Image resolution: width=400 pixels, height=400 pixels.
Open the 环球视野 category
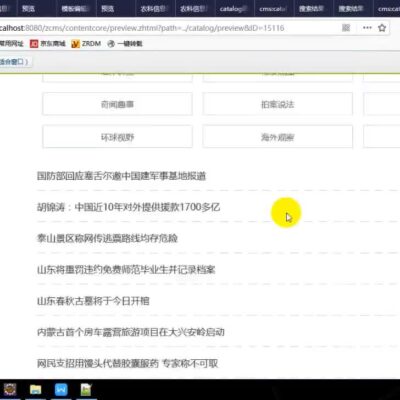coord(117,137)
